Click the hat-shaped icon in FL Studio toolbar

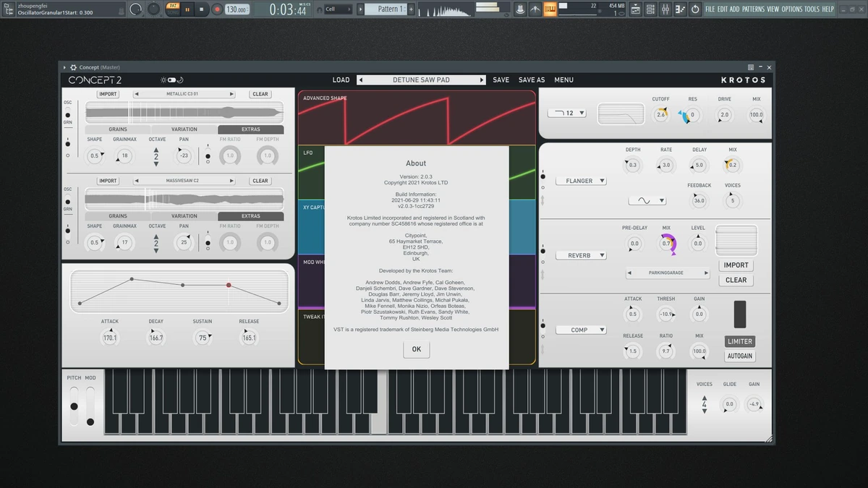[x=519, y=9]
